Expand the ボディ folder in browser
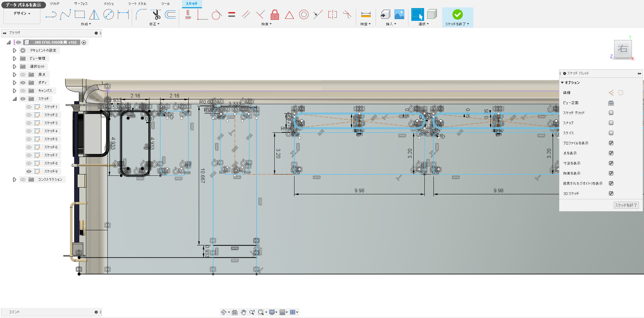This screenshot has height=318, width=644. point(14,83)
